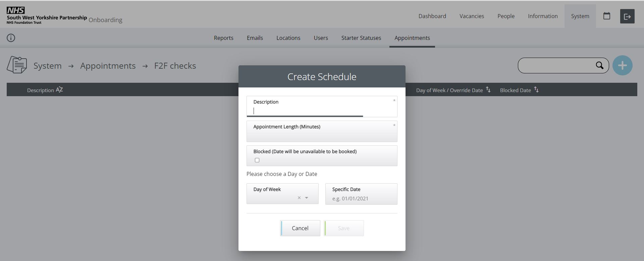Sort by Description A-Z icon
Screen dimensions: 644x261
[x=59, y=90]
